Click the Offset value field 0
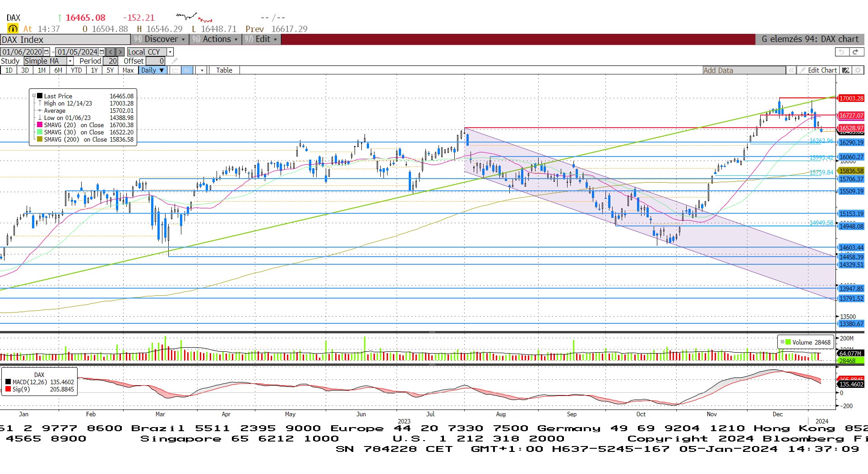Image resolution: width=868 pixels, height=474 pixels. pos(155,61)
